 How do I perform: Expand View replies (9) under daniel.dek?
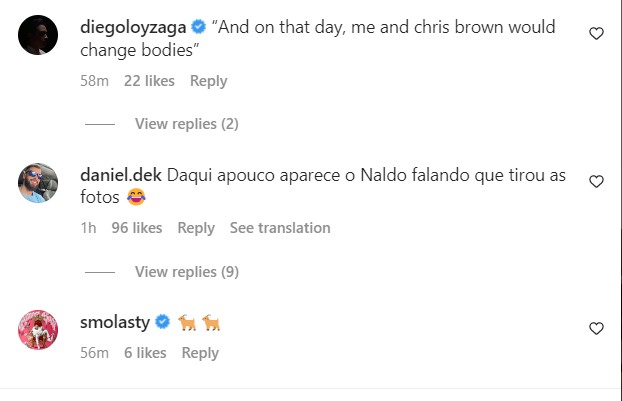(186, 271)
